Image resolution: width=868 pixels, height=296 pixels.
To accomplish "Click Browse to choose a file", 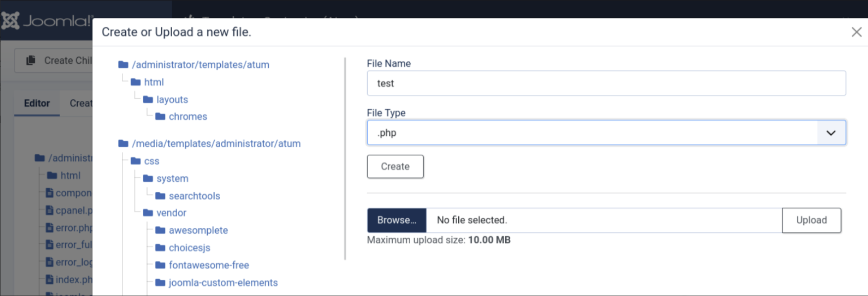I will coord(396,220).
